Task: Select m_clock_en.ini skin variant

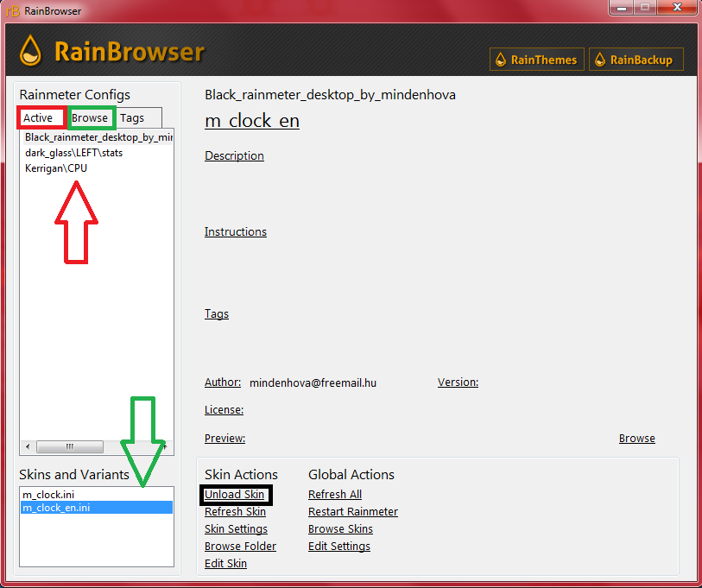Action: point(97,508)
